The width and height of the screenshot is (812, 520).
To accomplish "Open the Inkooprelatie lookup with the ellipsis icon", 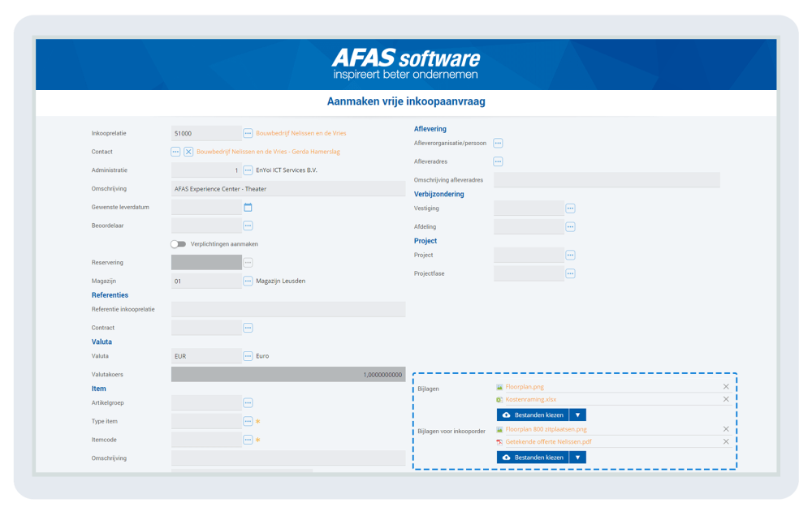I will coord(248,133).
